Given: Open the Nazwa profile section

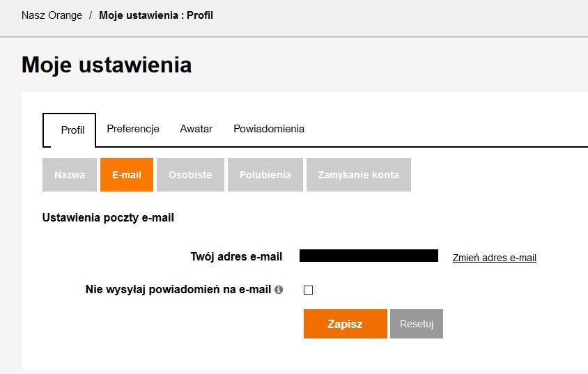Looking at the screenshot, I should tap(70, 175).
